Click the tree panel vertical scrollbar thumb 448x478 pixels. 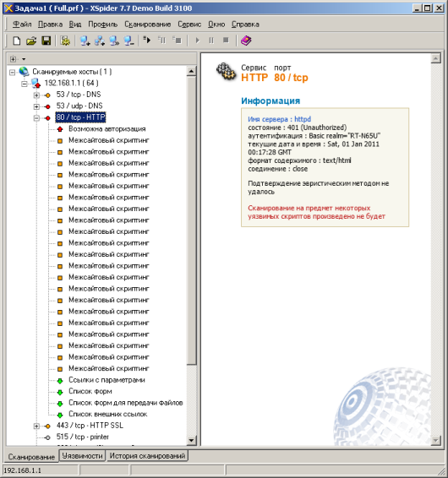tap(191, 220)
